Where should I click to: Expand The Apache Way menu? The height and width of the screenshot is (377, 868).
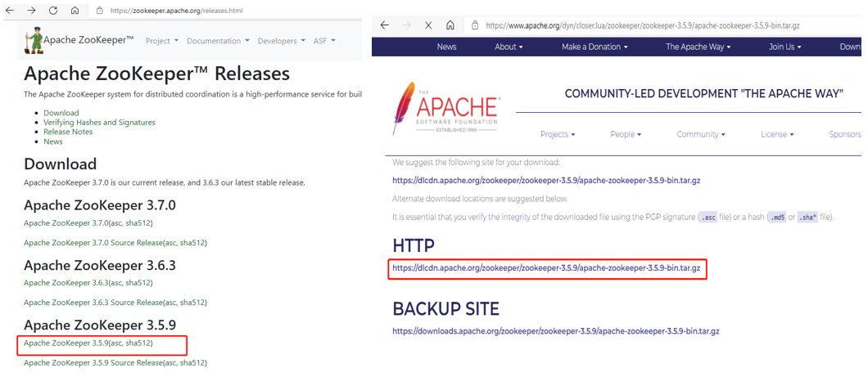pyautogui.click(x=698, y=47)
